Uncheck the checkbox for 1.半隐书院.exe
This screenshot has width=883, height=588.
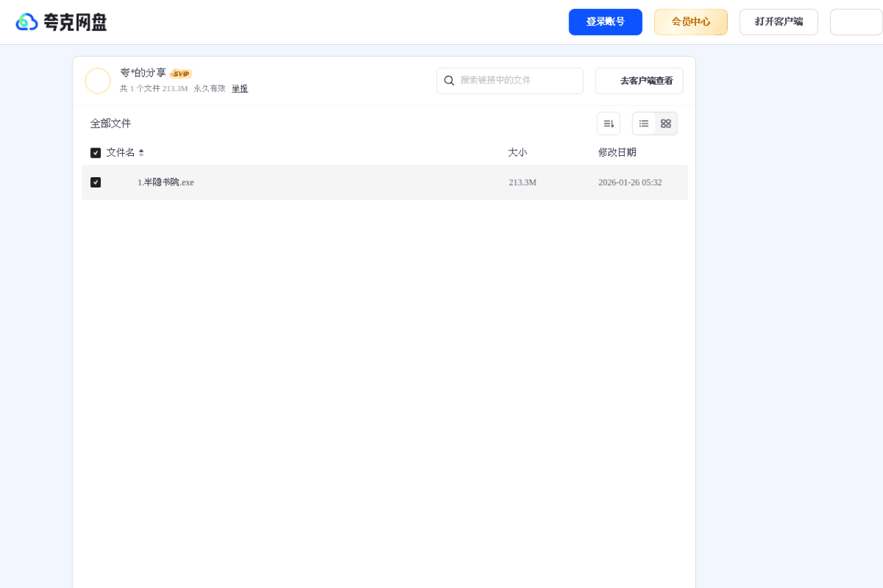tap(96, 182)
